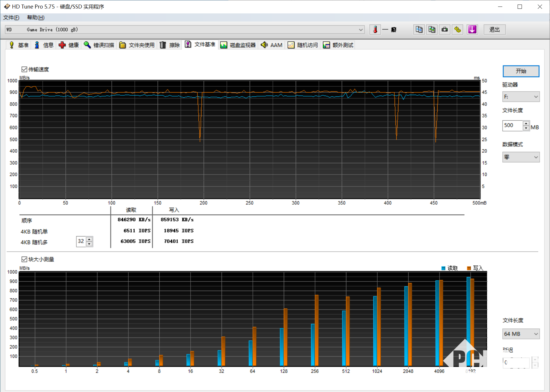Click the 6511 IOPS read value
550x392 pixels.
pos(137,231)
